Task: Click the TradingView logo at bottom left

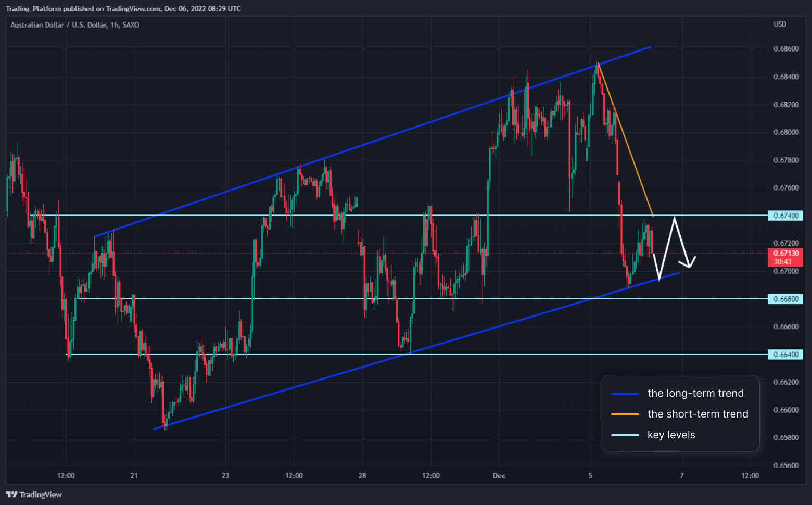Action: tap(34, 495)
